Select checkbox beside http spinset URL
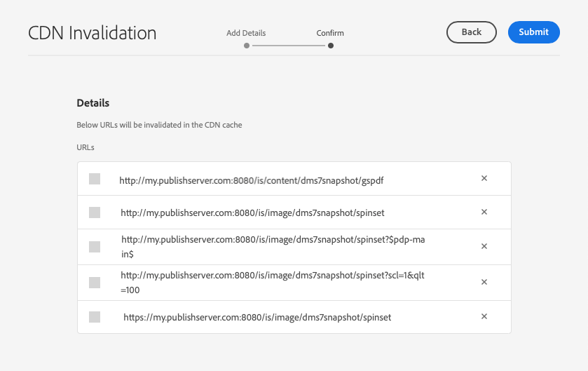588x371 pixels. point(95,213)
